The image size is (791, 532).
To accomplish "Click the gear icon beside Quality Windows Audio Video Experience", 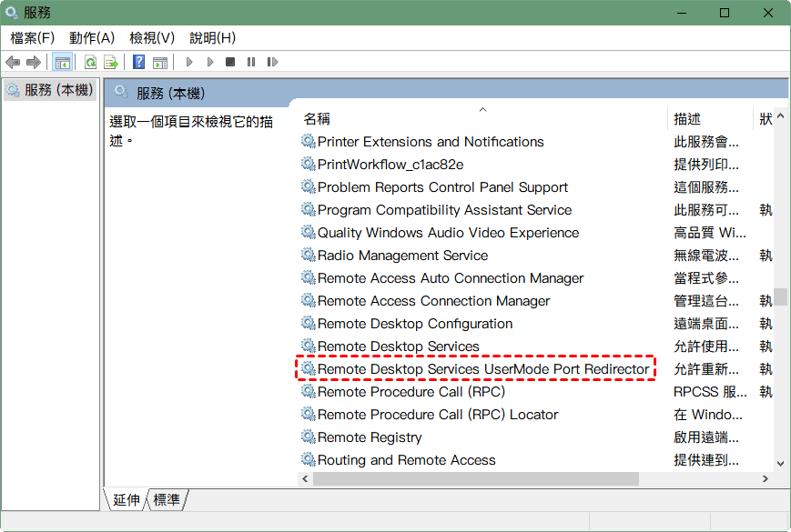I will click(x=309, y=232).
